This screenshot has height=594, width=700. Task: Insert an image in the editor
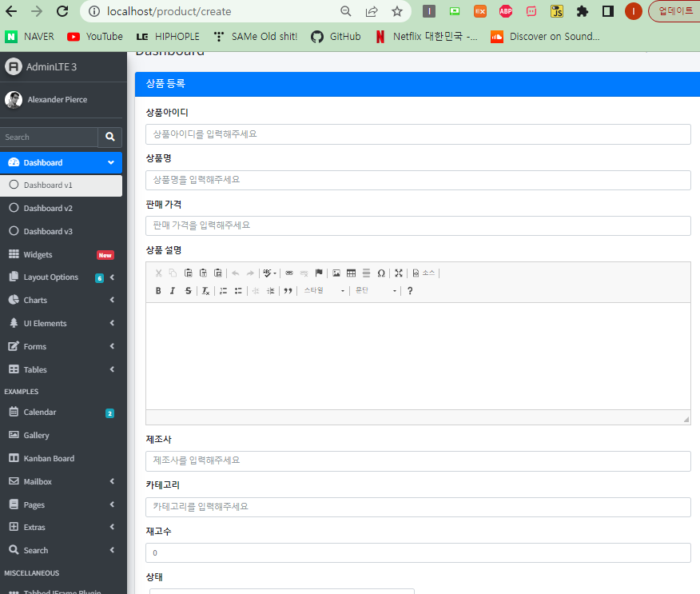point(336,273)
